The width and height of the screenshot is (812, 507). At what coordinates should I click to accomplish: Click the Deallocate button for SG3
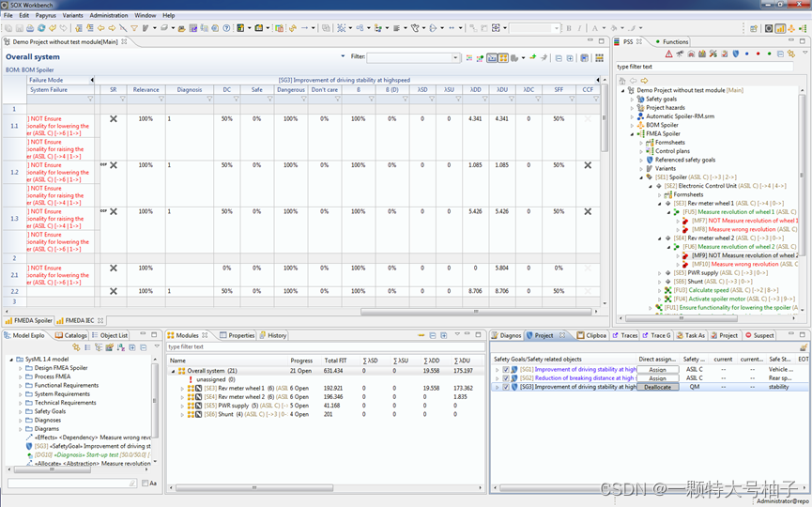pyautogui.click(x=658, y=387)
